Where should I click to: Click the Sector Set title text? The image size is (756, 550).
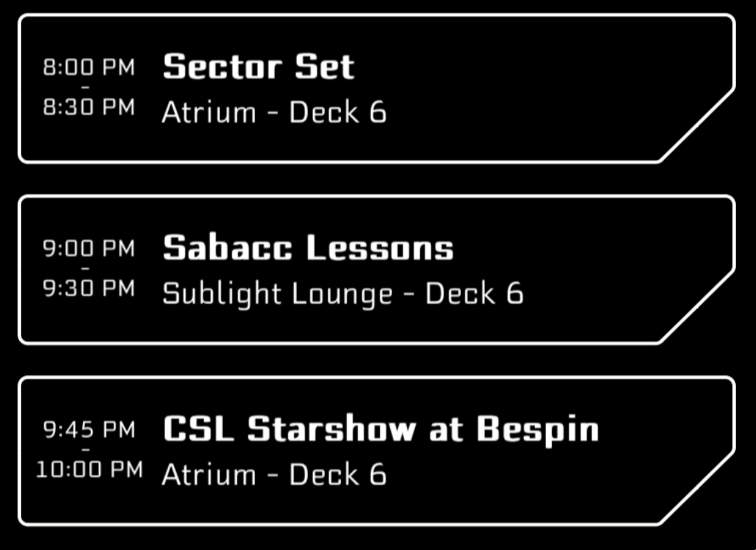coord(258,67)
